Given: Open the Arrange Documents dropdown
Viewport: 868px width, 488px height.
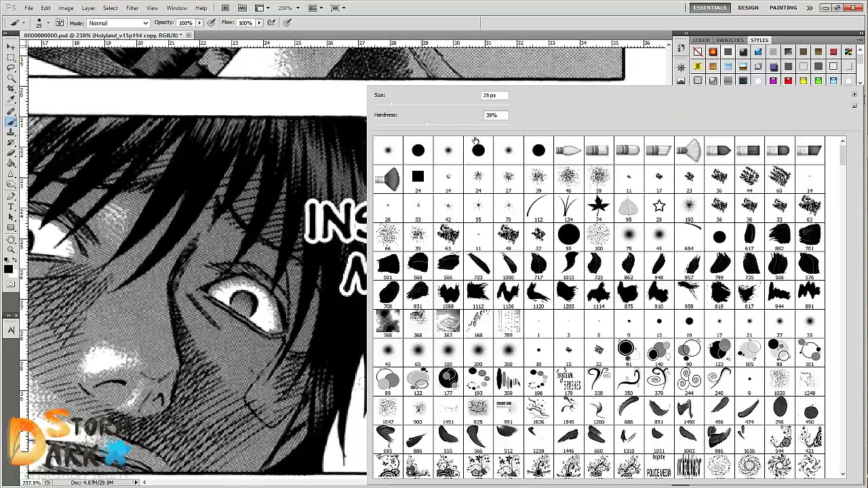Looking at the screenshot, I should (x=315, y=8).
